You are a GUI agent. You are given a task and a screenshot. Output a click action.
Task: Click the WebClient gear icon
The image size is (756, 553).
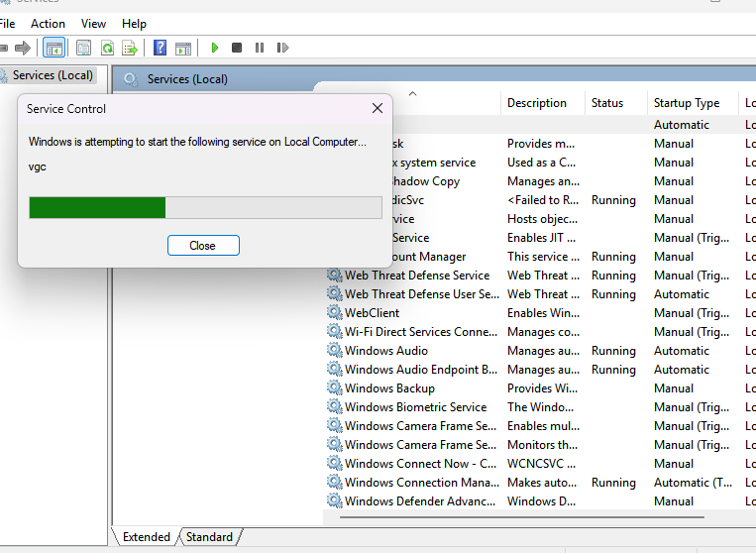(334, 312)
